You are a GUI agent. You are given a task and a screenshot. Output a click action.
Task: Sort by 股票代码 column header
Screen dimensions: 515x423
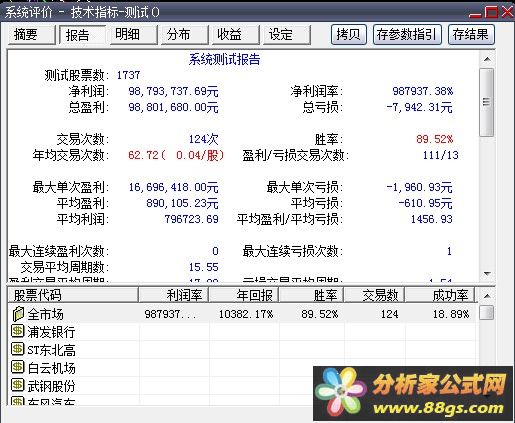(73, 295)
